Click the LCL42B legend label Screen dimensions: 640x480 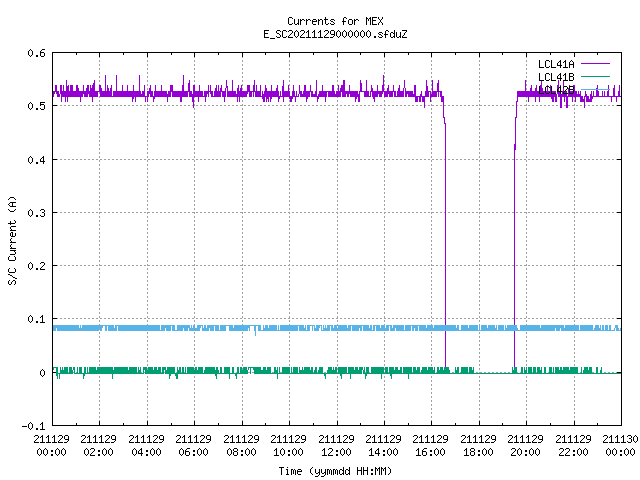[556, 90]
